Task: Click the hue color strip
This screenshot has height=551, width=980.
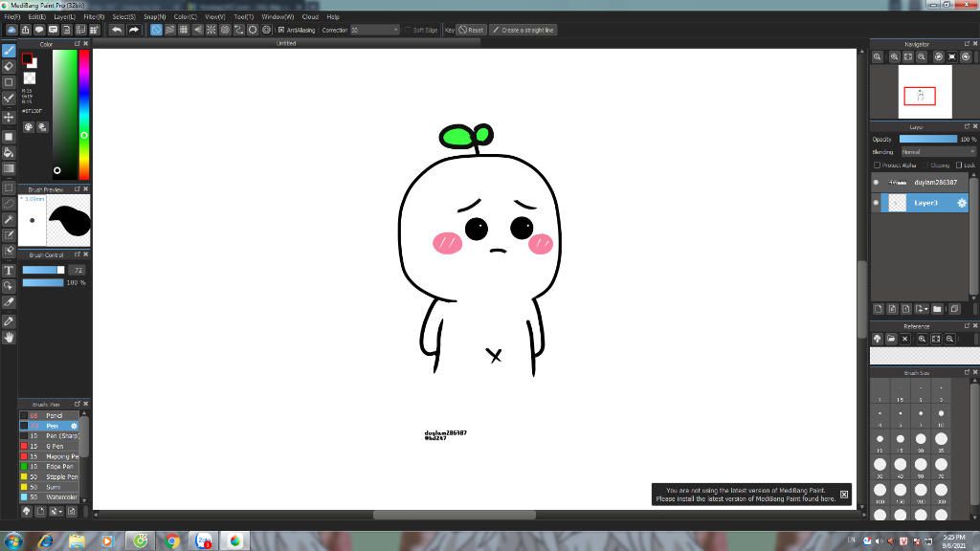Action: pyautogui.click(x=84, y=115)
